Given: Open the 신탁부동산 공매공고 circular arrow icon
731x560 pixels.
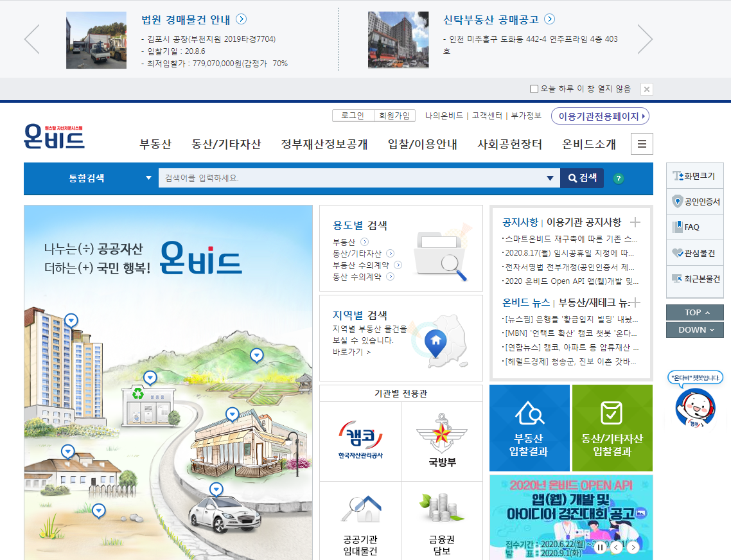Looking at the screenshot, I should (550, 19).
